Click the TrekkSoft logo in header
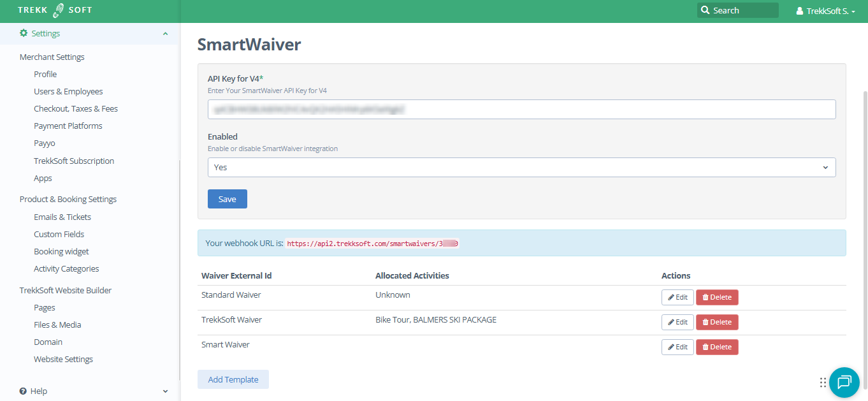This screenshot has height=401, width=868. 55,10
